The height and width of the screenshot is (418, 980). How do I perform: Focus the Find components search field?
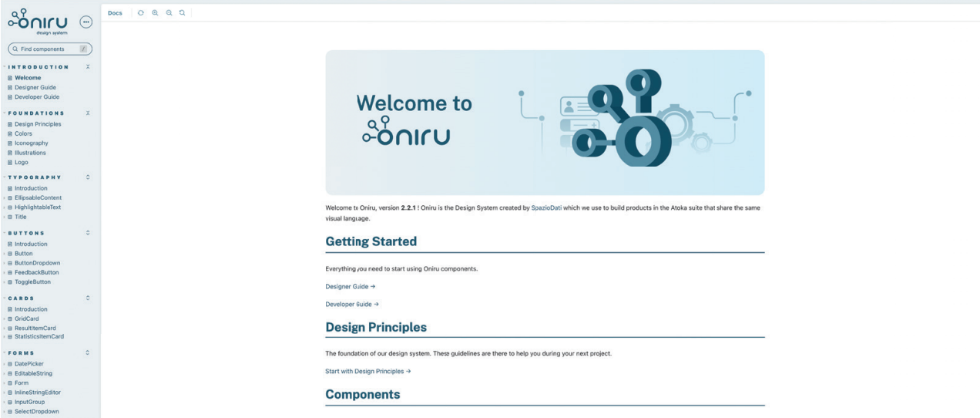(49, 49)
